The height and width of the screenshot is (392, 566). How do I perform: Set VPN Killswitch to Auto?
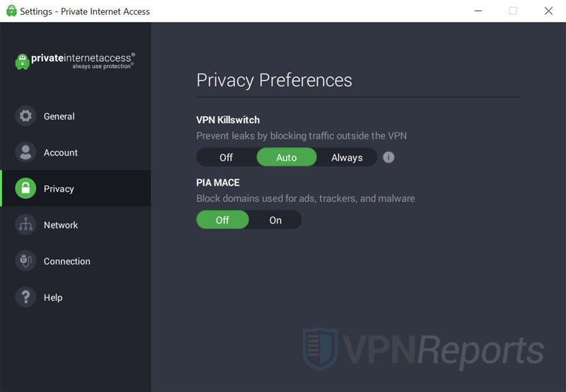286,157
